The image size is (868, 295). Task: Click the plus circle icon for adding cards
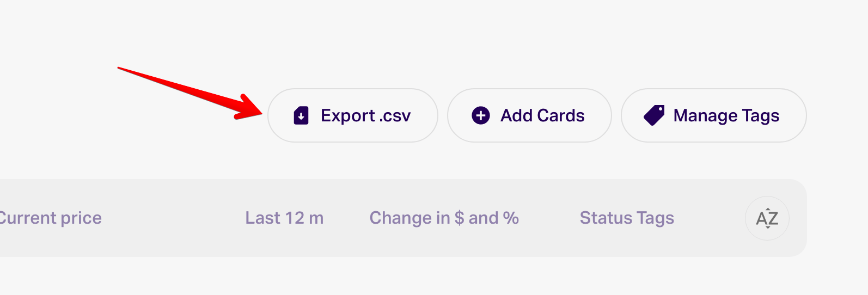click(x=480, y=115)
